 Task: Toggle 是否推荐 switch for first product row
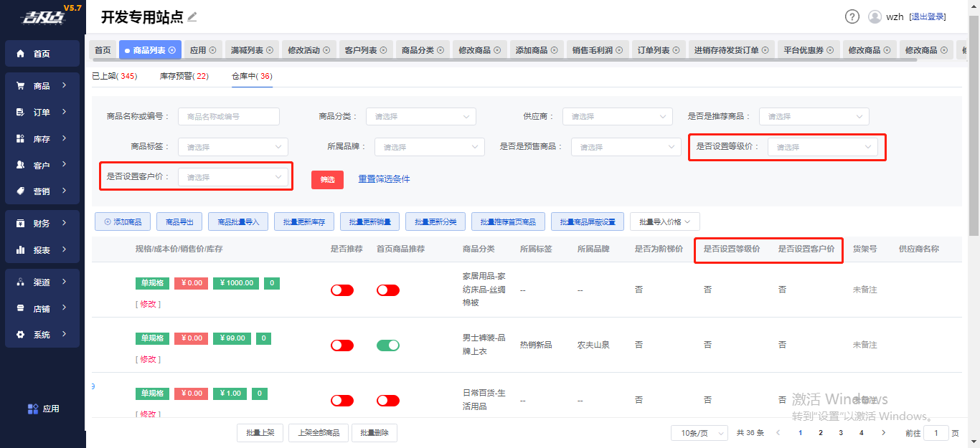point(342,290)
